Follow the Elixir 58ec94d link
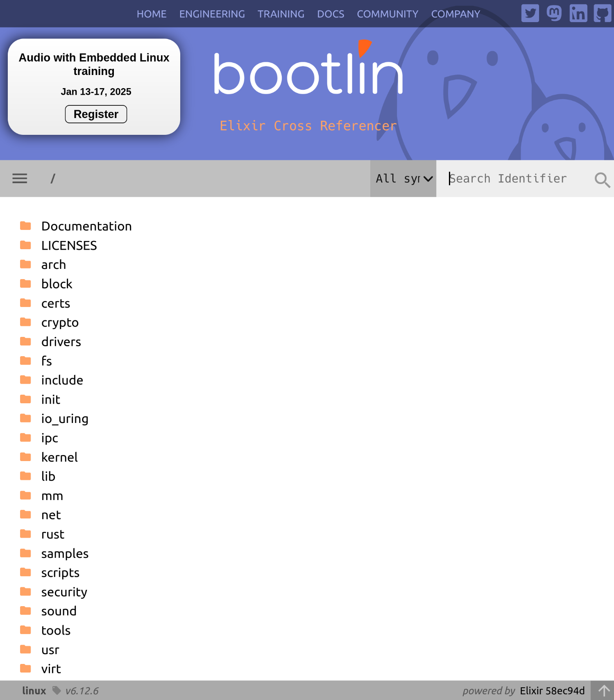This screenshot has height=700, width=614. tap(552, 691)
